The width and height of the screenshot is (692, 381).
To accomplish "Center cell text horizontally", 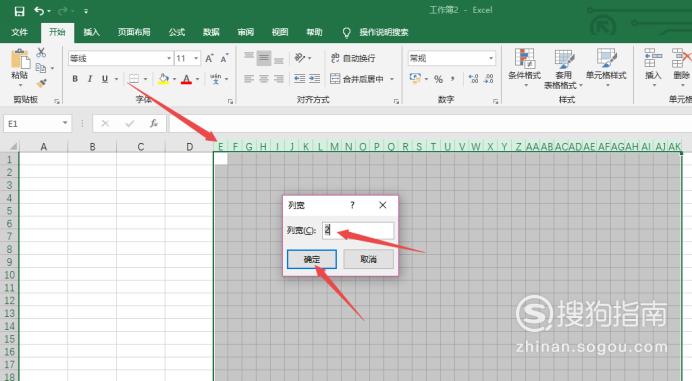I will pos(264,79).
